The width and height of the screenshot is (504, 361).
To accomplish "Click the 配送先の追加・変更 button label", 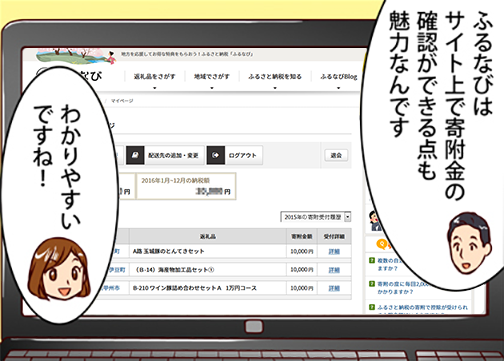I will (x=173, y=155).
